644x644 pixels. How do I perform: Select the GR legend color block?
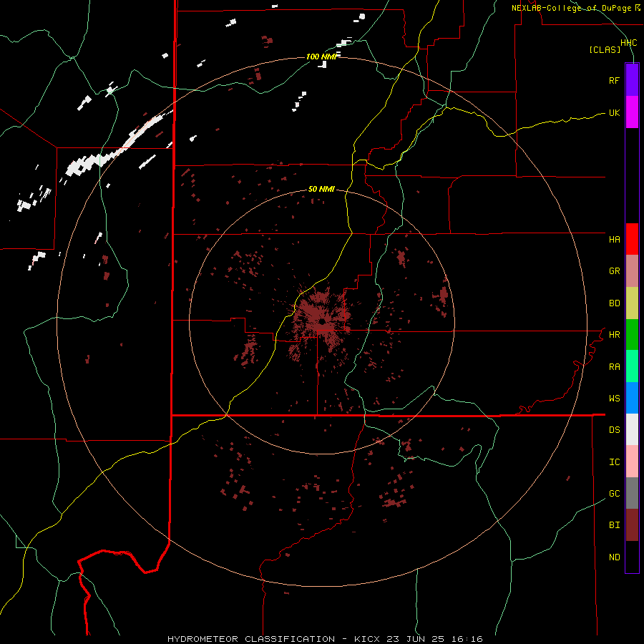pos(632,271)
